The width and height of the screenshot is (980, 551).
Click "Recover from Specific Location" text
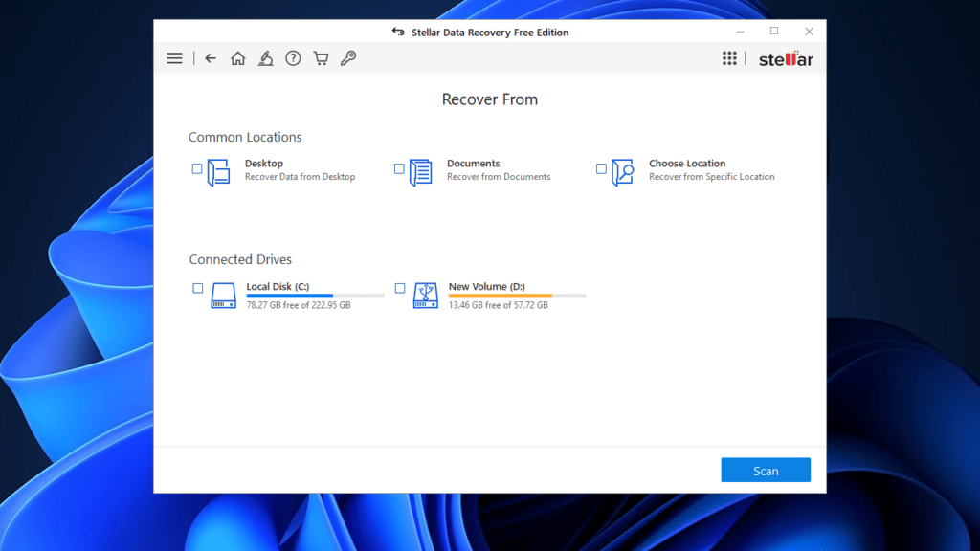[x=712, y=177]
